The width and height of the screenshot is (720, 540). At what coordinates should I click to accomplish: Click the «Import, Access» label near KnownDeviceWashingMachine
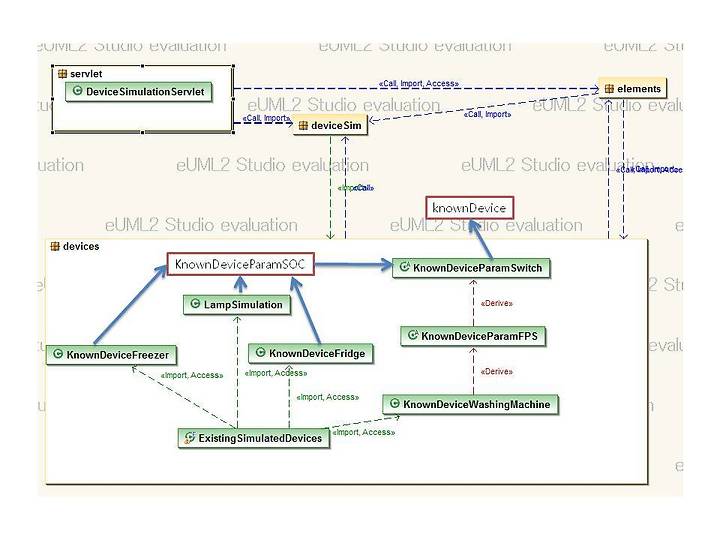(364, 432)
